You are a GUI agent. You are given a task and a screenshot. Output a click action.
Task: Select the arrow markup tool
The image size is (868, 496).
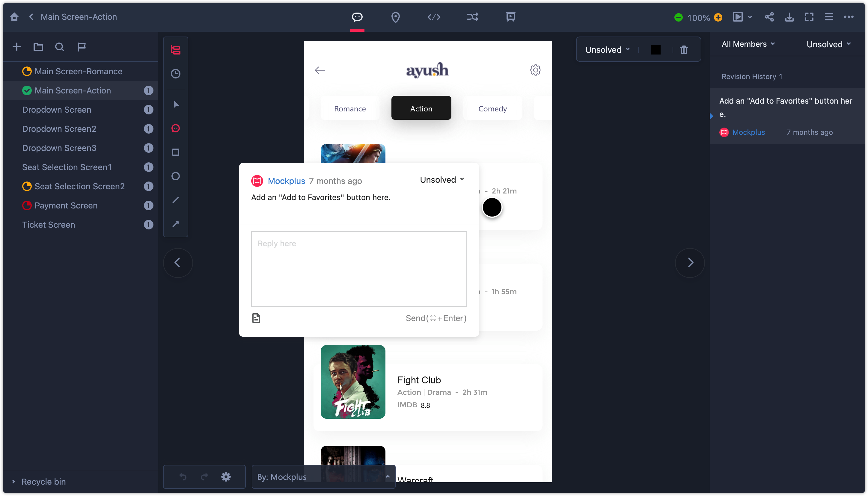(176, 224)
